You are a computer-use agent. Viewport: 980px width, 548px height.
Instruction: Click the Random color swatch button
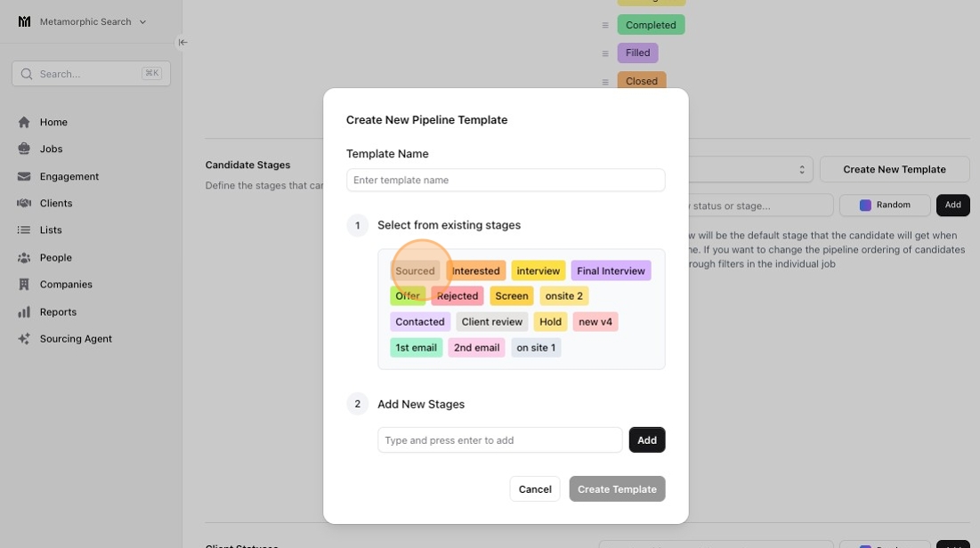click(x=885, y=205)
